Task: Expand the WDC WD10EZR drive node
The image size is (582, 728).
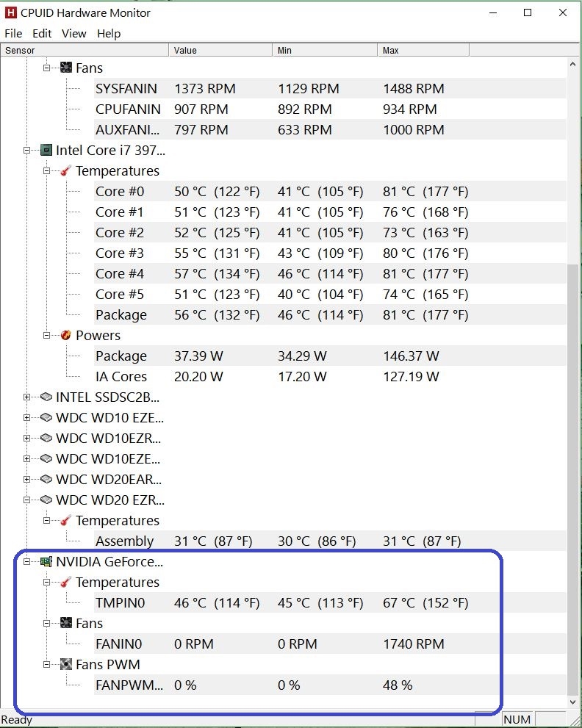Action: [x=28, y=439]
